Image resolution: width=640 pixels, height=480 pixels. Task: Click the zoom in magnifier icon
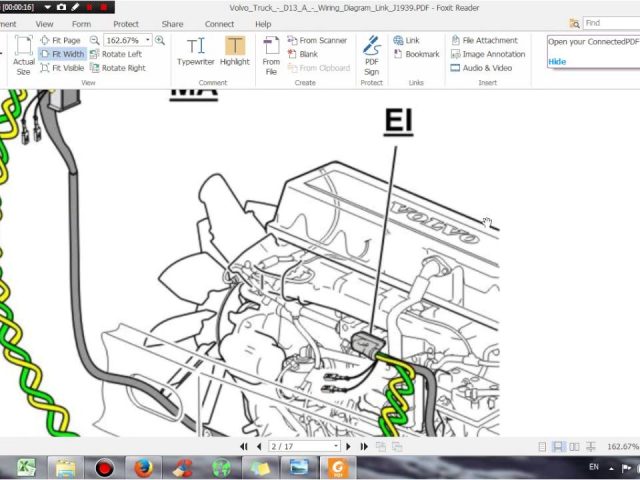160,40
